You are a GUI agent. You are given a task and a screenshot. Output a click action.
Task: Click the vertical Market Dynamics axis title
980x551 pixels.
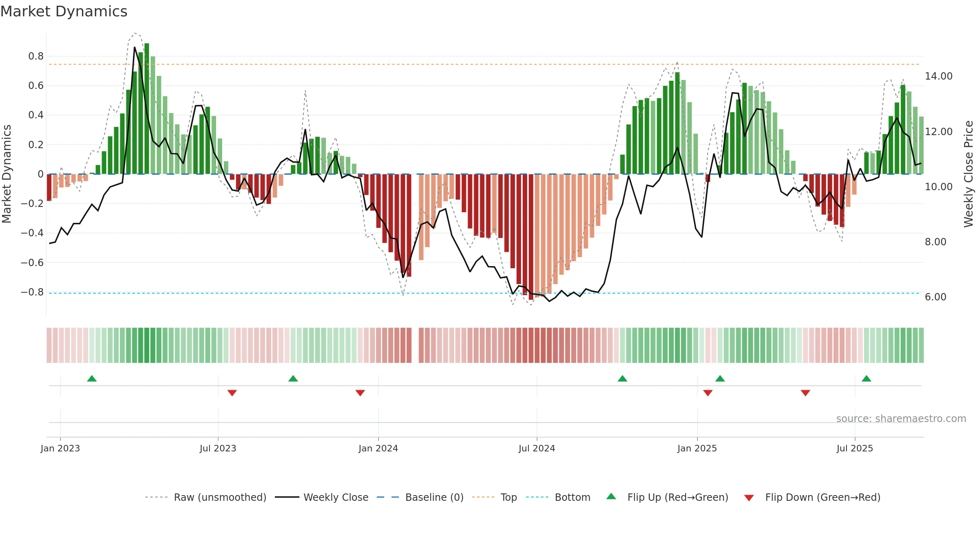[x=7, y=174]
